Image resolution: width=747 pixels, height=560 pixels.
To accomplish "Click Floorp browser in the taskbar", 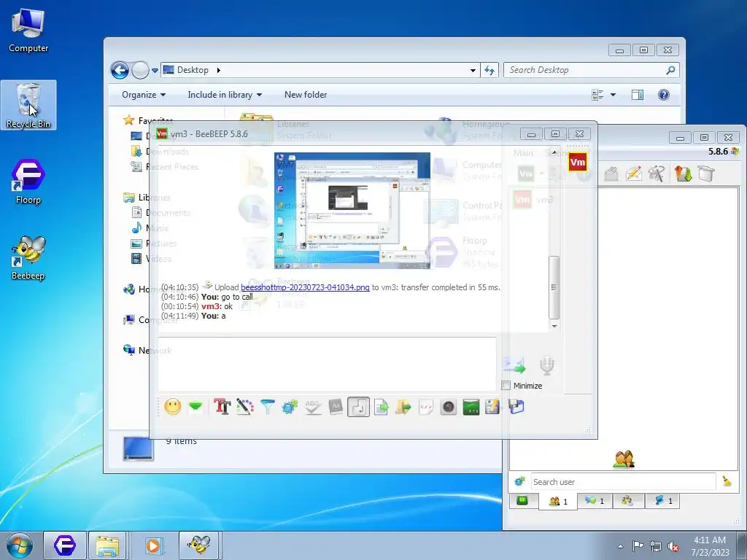I will (x=65, y=545).
